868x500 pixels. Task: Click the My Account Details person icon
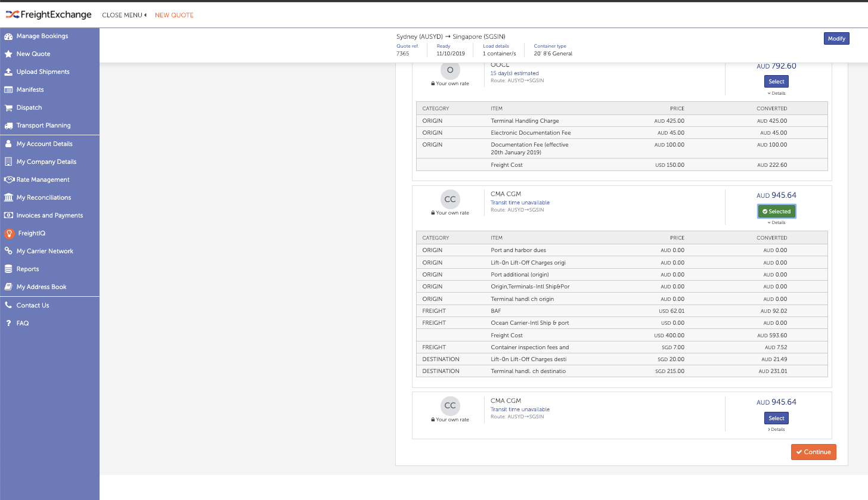coord(8,144)
